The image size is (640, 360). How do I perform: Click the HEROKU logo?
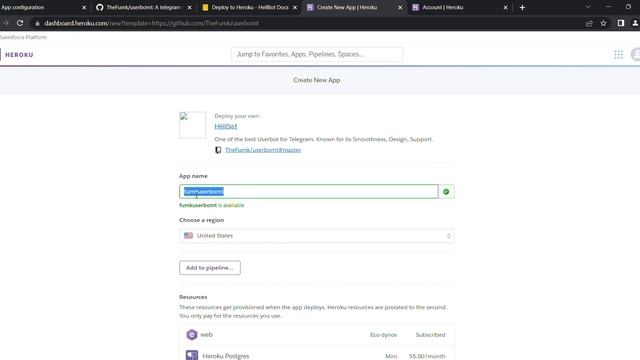[x=19, y=55]
